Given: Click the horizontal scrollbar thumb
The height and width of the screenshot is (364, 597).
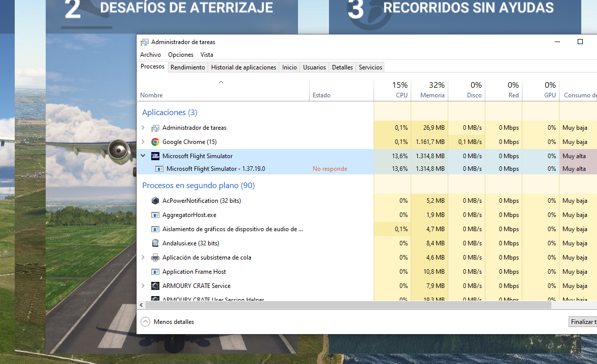Looking at the screenshot, I should point(348,305).
